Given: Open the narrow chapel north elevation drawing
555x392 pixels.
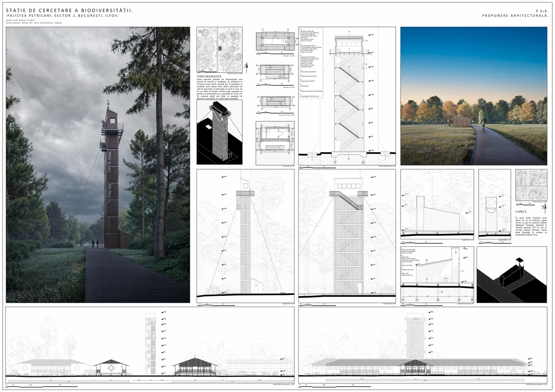Looking at the screenshot, I should [x=495, y=204].
